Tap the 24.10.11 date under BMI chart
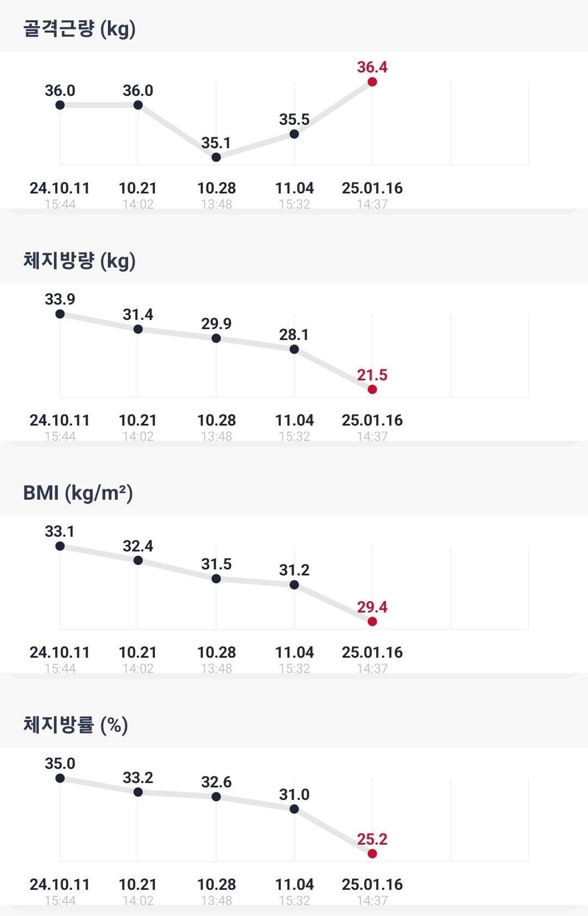588x916 pixels. pos(60,653)
